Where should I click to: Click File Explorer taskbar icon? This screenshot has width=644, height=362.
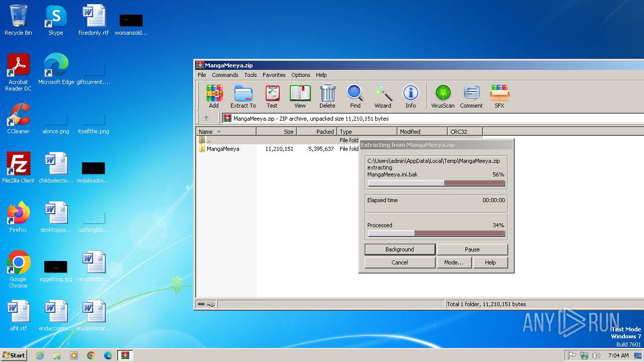coord(57,355)
